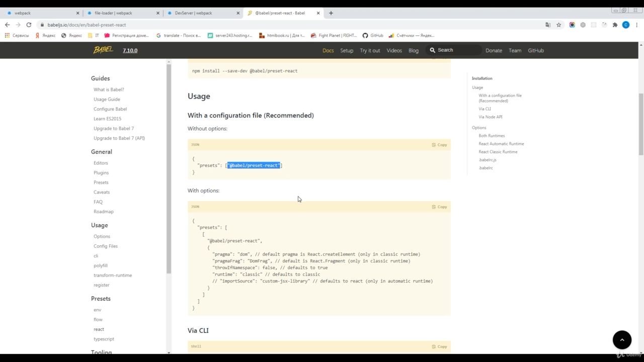Image resolution: width=644 pixels, height=362 pixels.
Task: Open the Chrome profile avatar
Action: click(x=626, y=25)
